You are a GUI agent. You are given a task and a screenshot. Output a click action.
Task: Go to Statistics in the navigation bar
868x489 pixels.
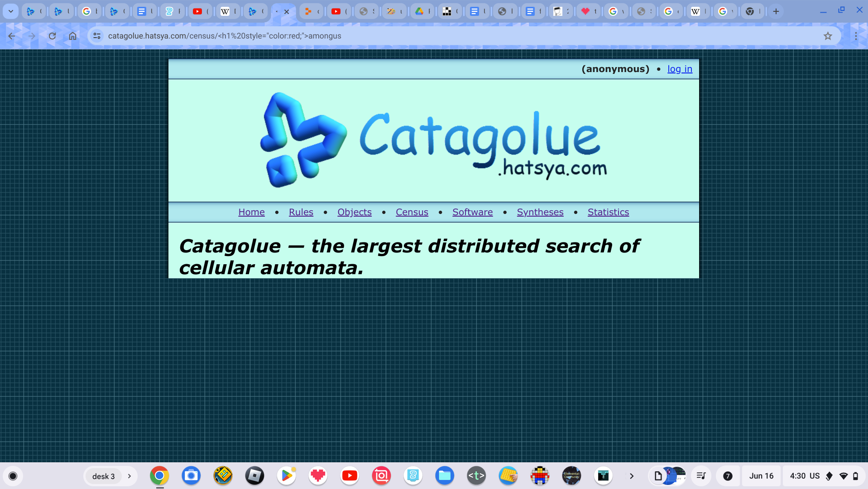pos(608,212)
